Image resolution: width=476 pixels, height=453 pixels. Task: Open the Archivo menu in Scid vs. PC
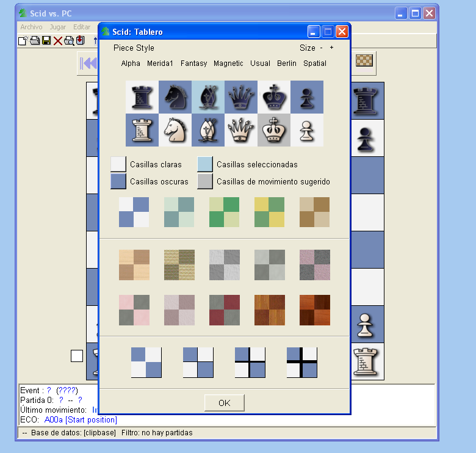[31, 27]
